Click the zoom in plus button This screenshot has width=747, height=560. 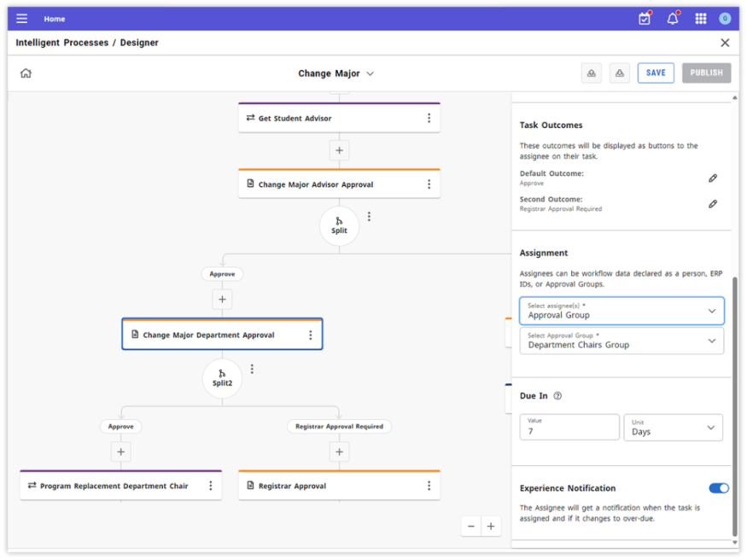(491, 527)
